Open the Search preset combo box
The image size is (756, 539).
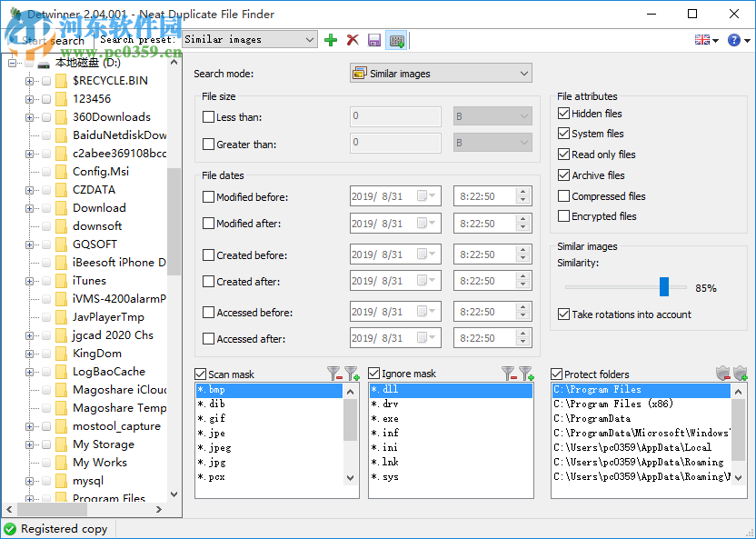tap(248, 40)
